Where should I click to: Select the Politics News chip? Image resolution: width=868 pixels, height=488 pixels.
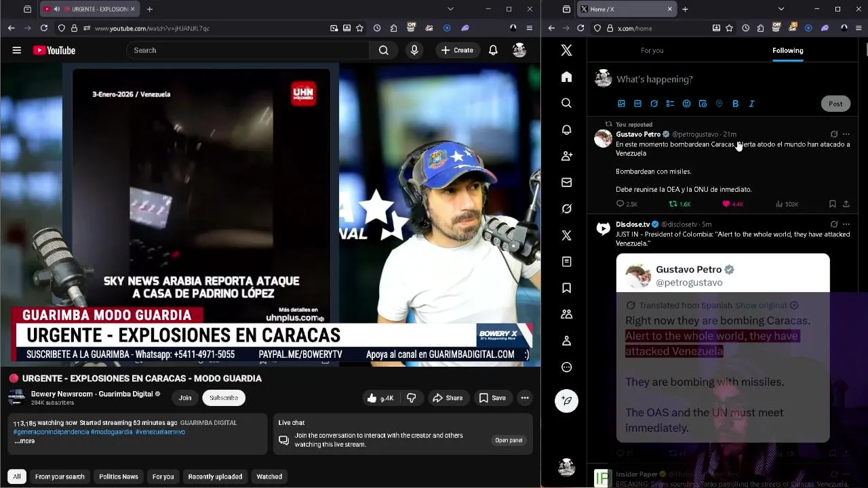119,476
